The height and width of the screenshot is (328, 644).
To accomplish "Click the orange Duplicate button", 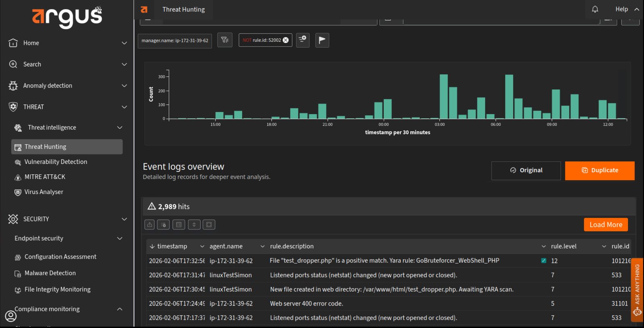I will pyautogui.click(x=599, y=170).
